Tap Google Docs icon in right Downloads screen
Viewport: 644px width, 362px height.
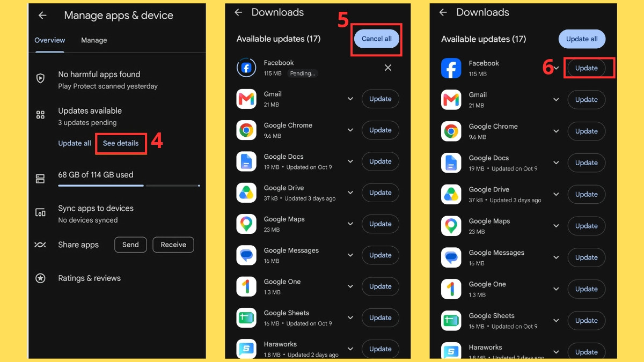[x=451, y=163]
